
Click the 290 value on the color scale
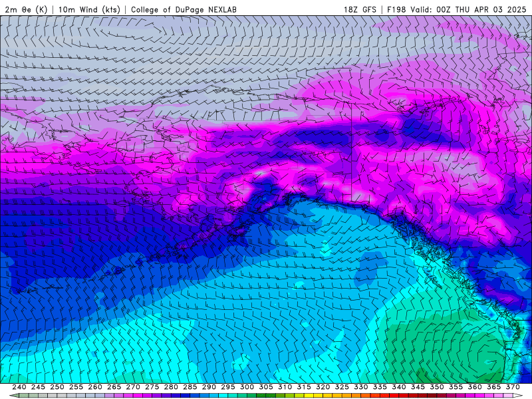click(209, 387)
